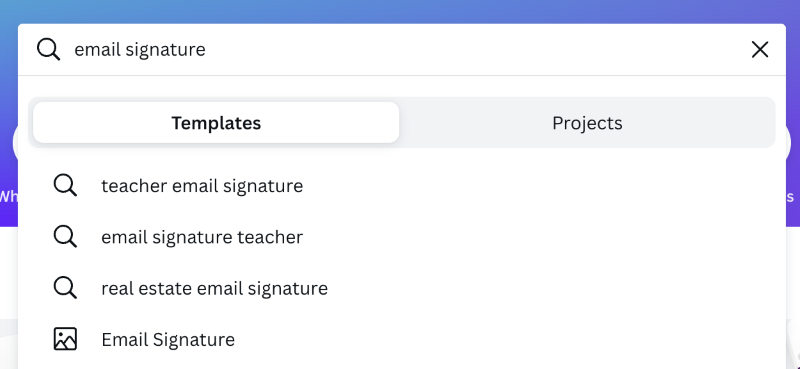Click the magnifier icon in search bar

point(48,50)
